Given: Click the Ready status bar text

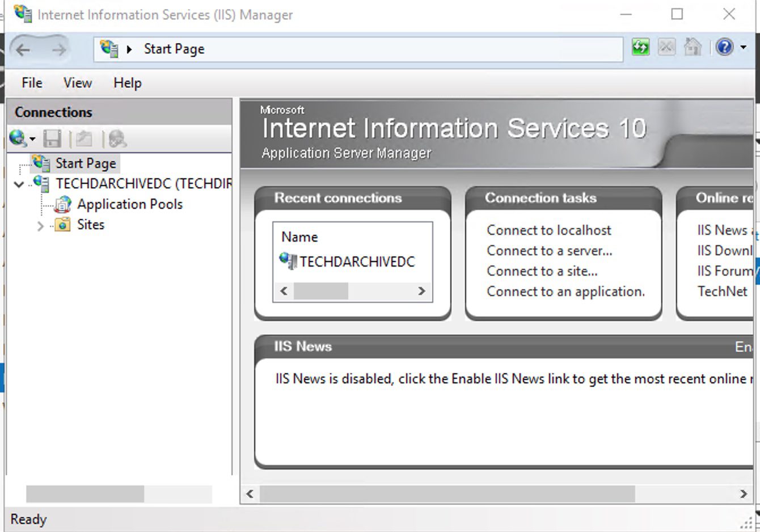Looking at the screenshot, I should click(x=28, y=520).
